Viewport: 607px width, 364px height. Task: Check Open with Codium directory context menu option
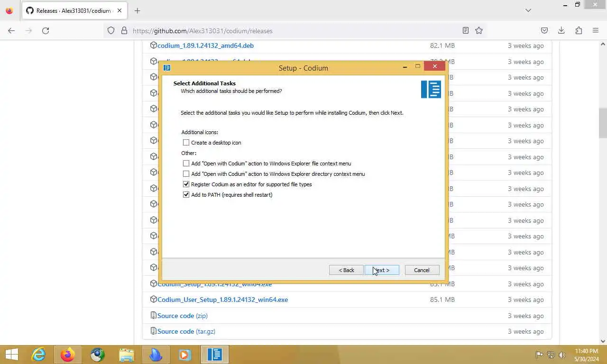[x=186, y=174]
